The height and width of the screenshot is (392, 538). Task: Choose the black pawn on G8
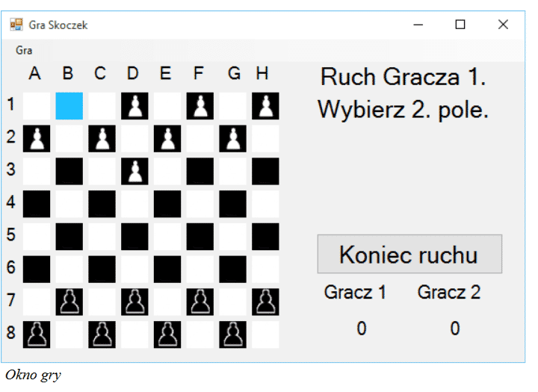point(232,335)
